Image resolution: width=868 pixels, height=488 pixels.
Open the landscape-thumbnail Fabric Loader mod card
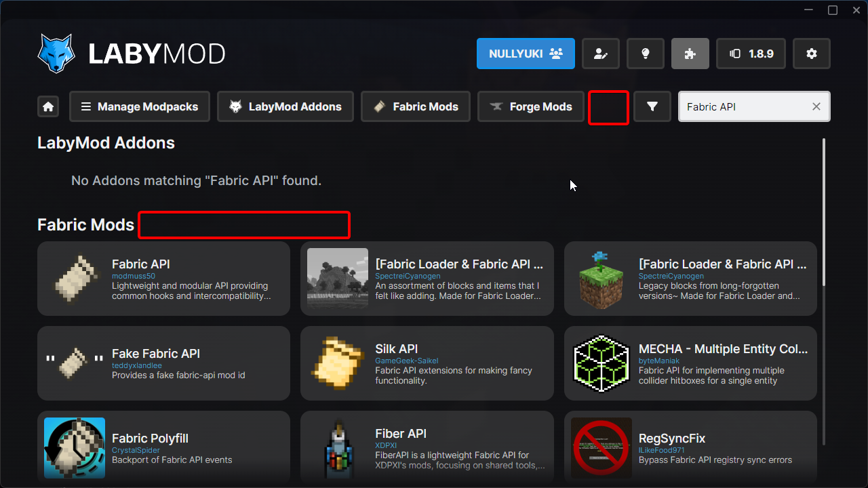[x=427, y=279]
